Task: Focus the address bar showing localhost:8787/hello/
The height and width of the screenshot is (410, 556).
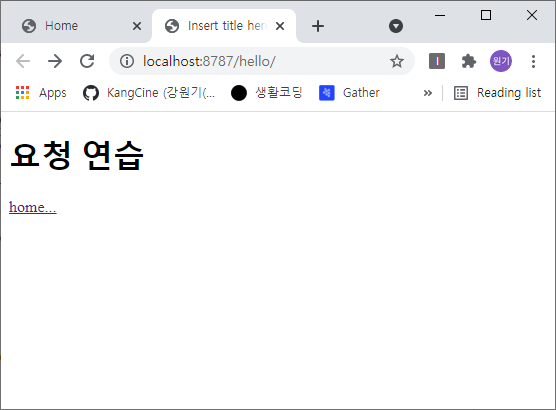Action: 261,61
